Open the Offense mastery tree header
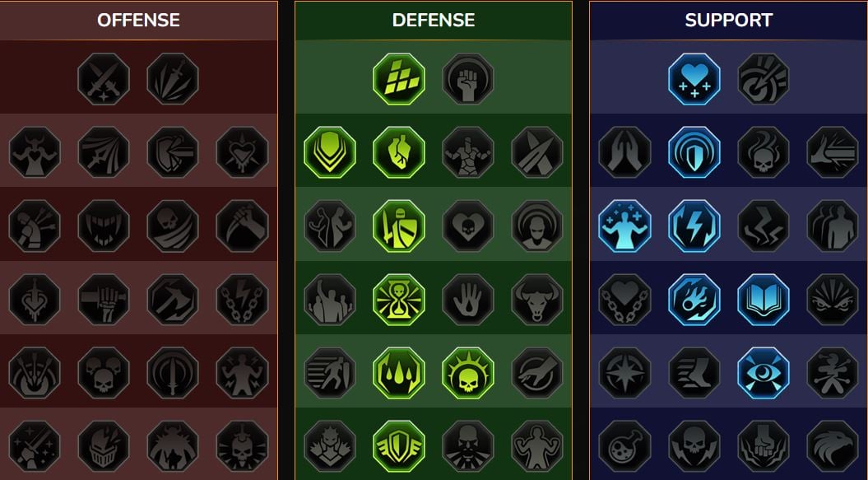868x480 pixels. [x=138, y=21]
